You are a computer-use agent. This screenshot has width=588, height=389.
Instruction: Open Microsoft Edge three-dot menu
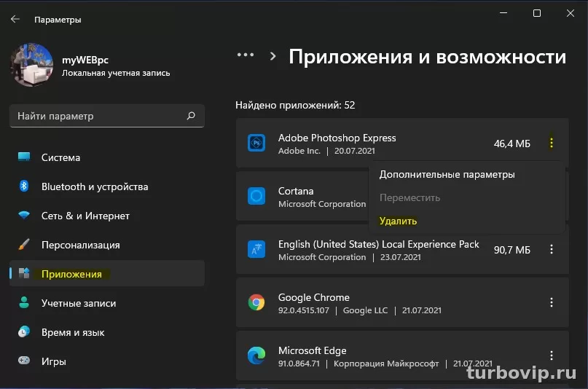point(552,355)
